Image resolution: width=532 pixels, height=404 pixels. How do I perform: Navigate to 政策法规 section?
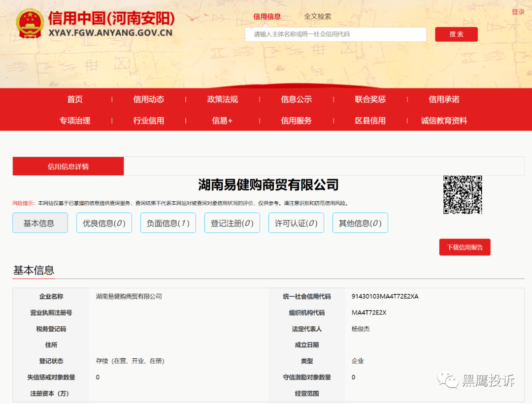[x=222, y=99]
